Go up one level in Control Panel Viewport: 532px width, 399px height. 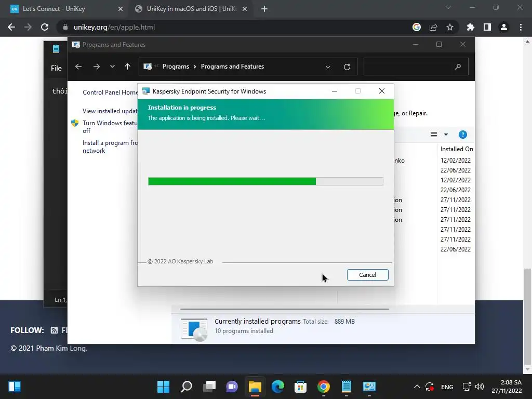tap(128, 66)
